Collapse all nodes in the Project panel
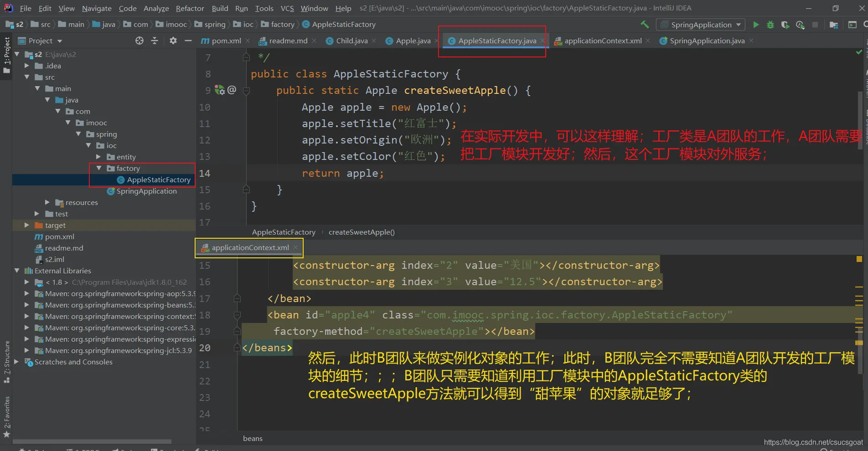Viewport: 868px width, 451px height. click(x=155, y=41)
